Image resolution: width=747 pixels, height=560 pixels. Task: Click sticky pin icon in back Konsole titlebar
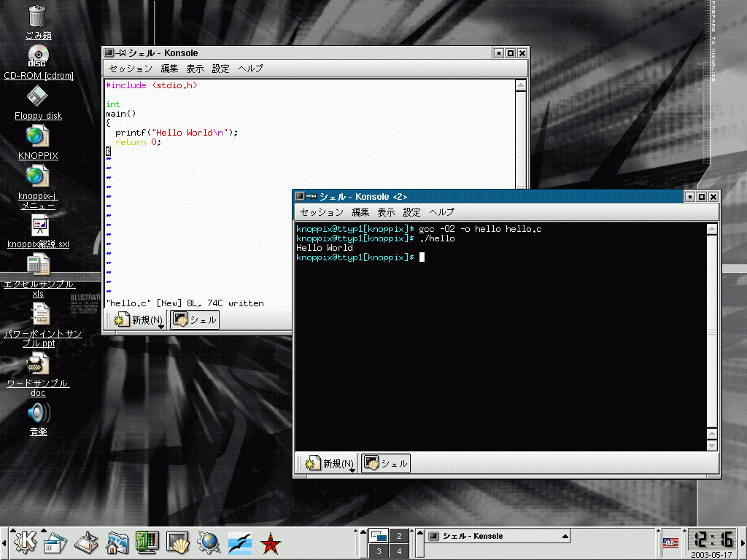click(x=120, y=52)
